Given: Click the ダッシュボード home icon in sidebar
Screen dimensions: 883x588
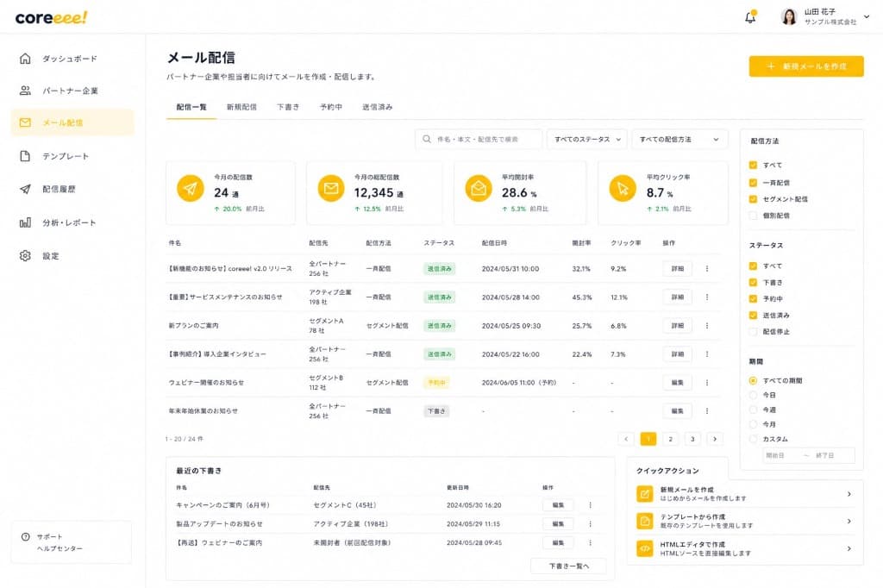Looking at the screenshot, I should pyautogui.click(x=25, y=59).
